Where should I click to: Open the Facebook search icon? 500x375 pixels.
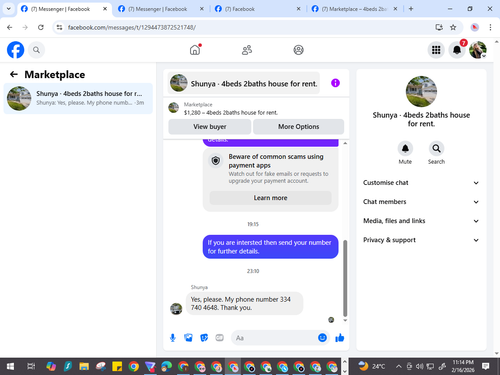[36, 50]
